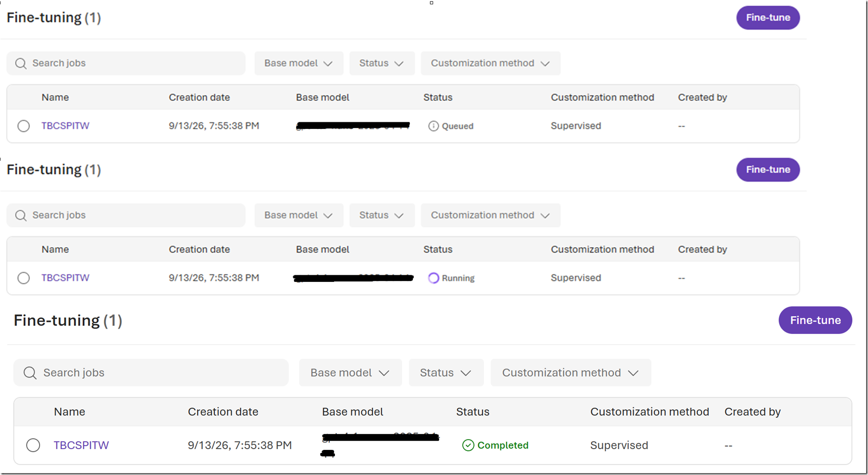Open the bottom Customization method dropdown
Image resolution: width=868 pixels, height=475 pixels.
pos(571,373)
